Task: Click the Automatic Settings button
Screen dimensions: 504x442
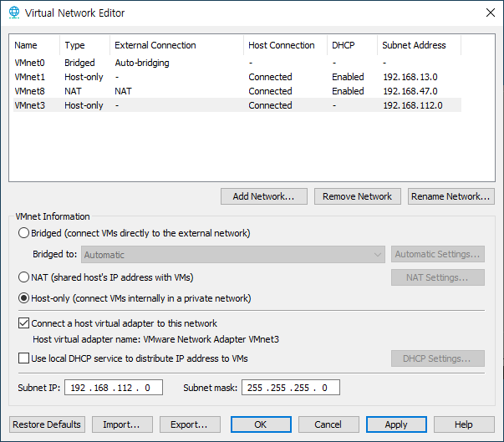Action: [438, 254]
